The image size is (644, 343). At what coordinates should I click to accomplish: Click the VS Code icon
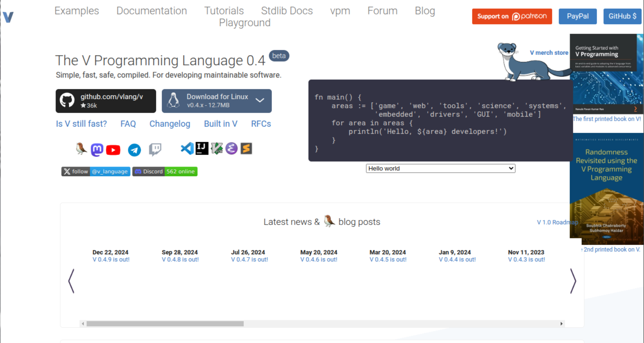(x=187, y=149)
